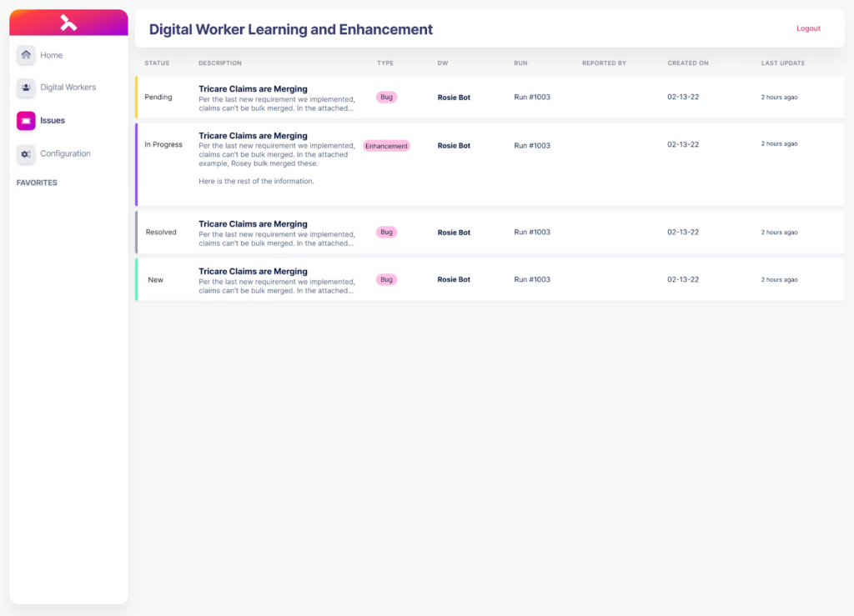
Task: Click the Bug badge in the Pending row
Action: (386, 98)
